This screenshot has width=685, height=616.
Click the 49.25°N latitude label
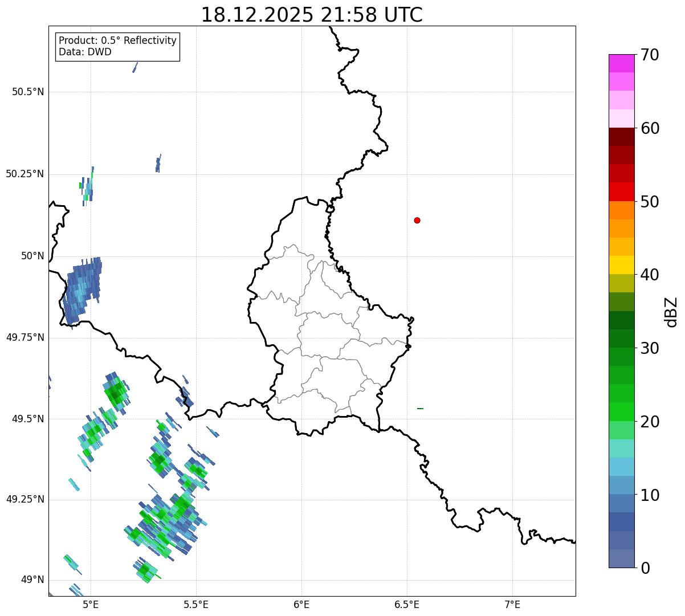pos(25,499)
